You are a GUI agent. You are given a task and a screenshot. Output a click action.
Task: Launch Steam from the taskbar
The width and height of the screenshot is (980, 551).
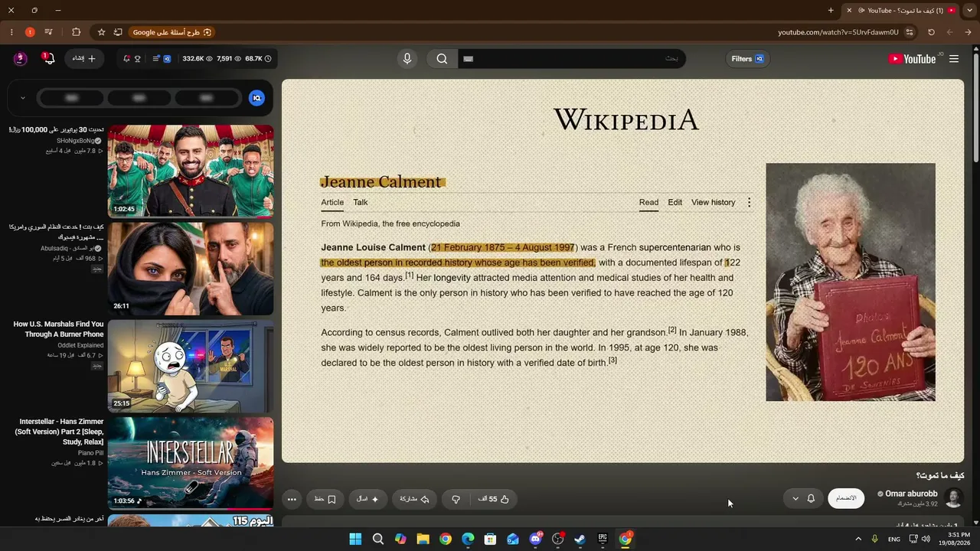[580, 539]
